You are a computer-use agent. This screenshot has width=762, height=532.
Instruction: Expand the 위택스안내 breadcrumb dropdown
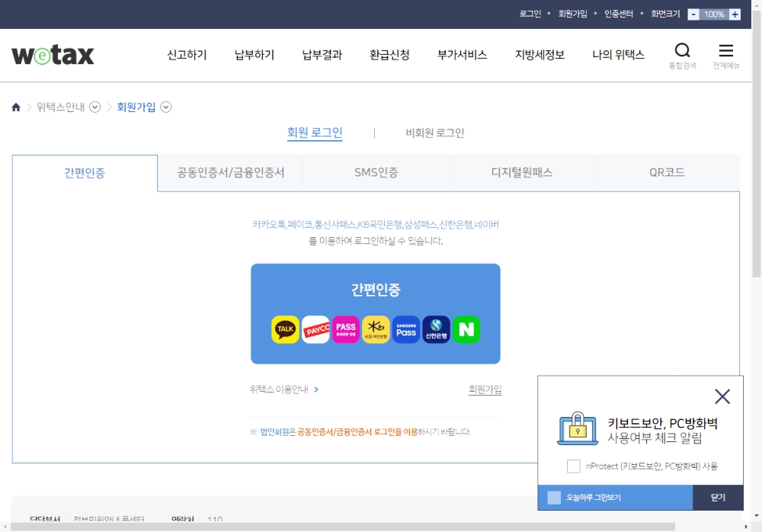pyautogui.click(x=94, y=107)
